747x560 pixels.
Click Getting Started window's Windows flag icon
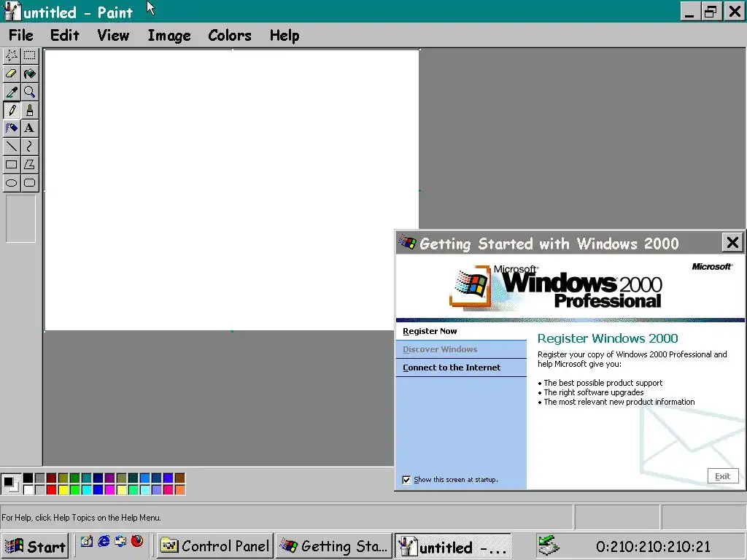408,242
